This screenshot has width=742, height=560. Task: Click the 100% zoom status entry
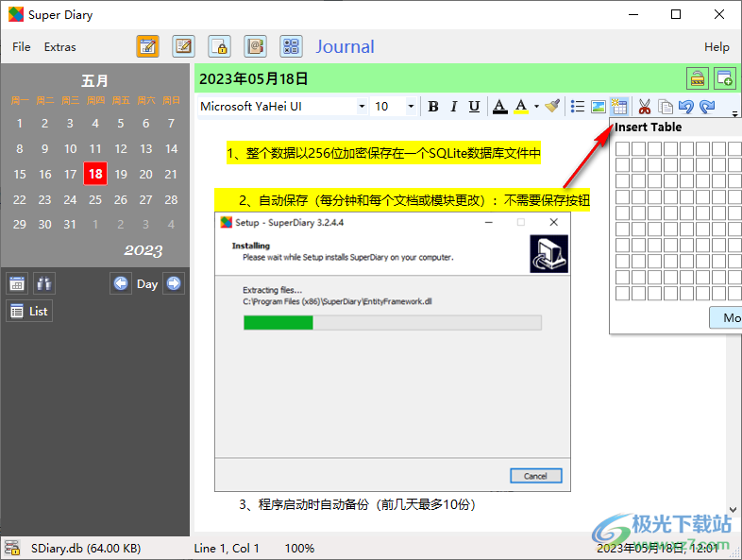(299, 548)
